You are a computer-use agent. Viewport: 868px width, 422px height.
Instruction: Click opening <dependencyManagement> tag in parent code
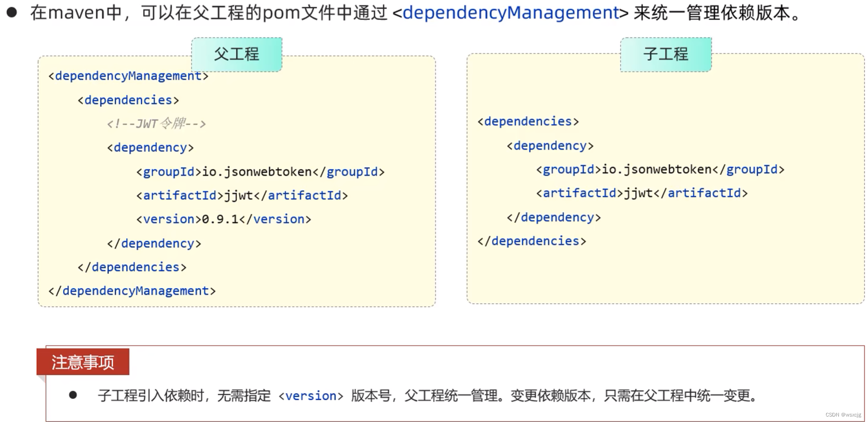pyautogui.click(x=128, y=76)
